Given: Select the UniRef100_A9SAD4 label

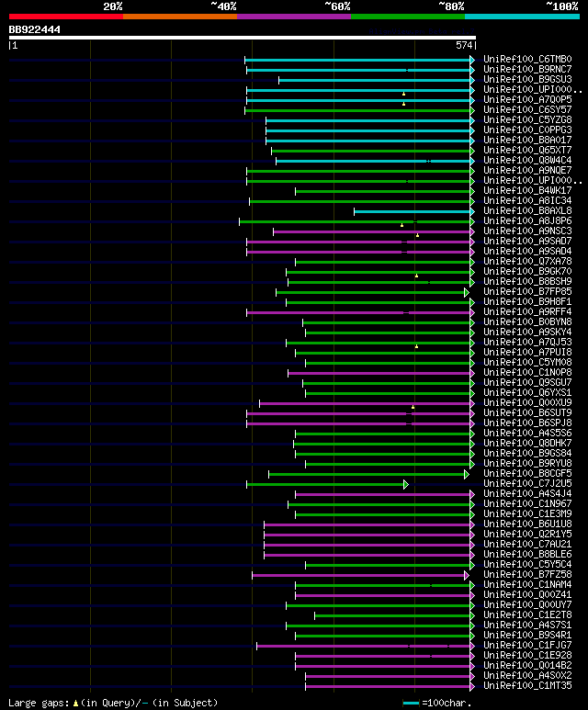Looking at the screenshot, I should pos(527,252).
